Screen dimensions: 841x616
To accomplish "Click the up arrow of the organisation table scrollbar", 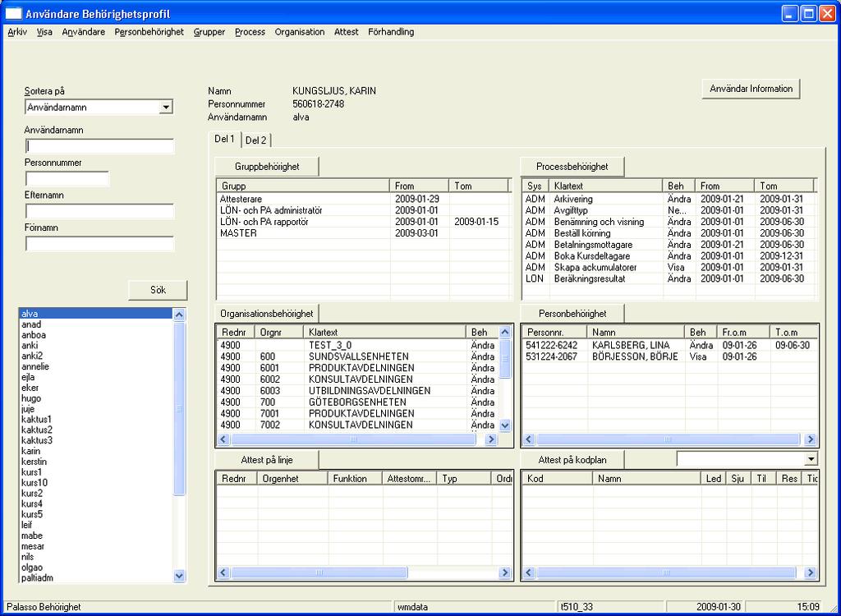I will (505, 332).
